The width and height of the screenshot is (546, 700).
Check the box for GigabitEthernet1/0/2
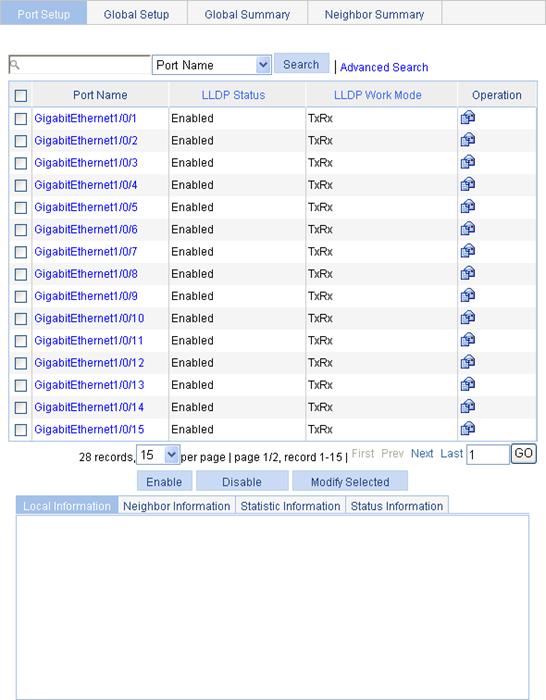point(21,141)
